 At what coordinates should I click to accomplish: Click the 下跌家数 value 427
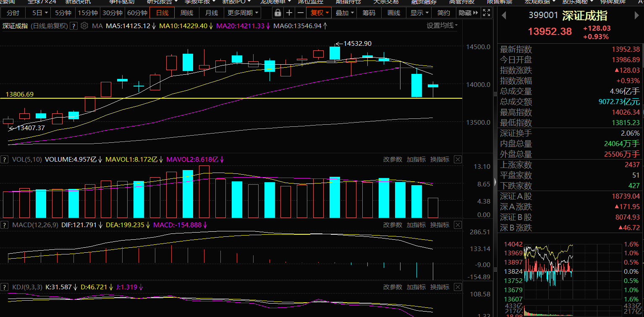click(x=634, y=186)
